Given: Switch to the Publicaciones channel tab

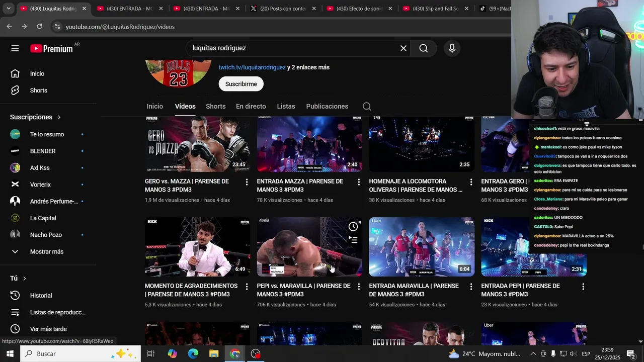Looking at the screenshot, I should [327, 107].
